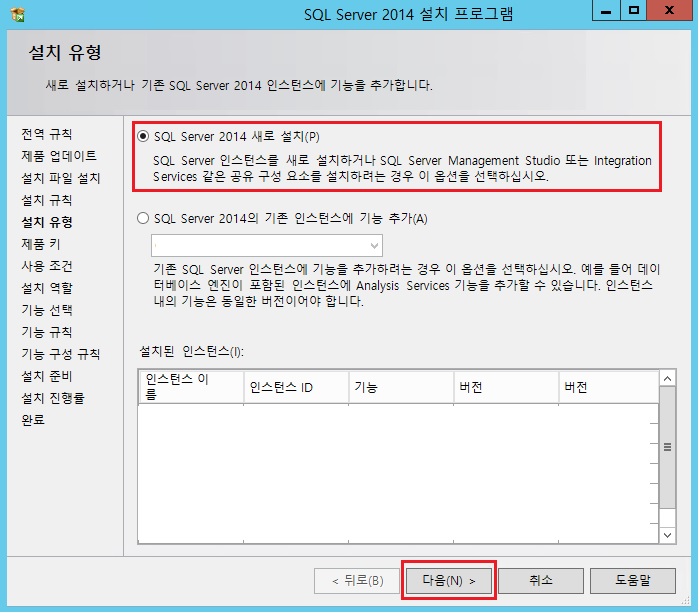The width and height of the screenshot is (700, 616).
Task: Select the 사용 조건 step in sidebar
Action: (x=47, y=266)
